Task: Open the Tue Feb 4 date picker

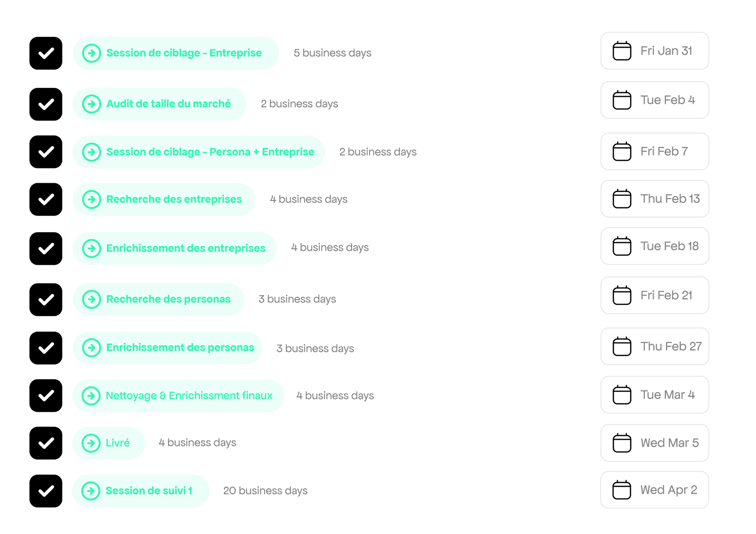Action: (654, 100)
